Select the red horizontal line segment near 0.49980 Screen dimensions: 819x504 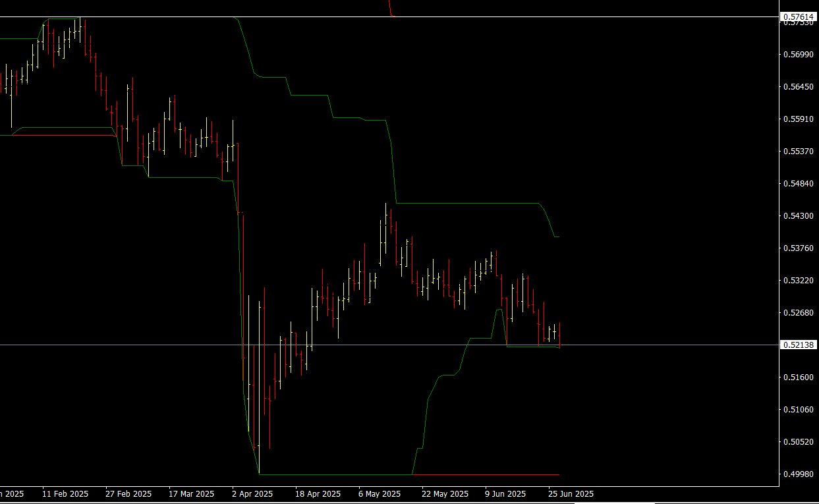click(486, 474)
